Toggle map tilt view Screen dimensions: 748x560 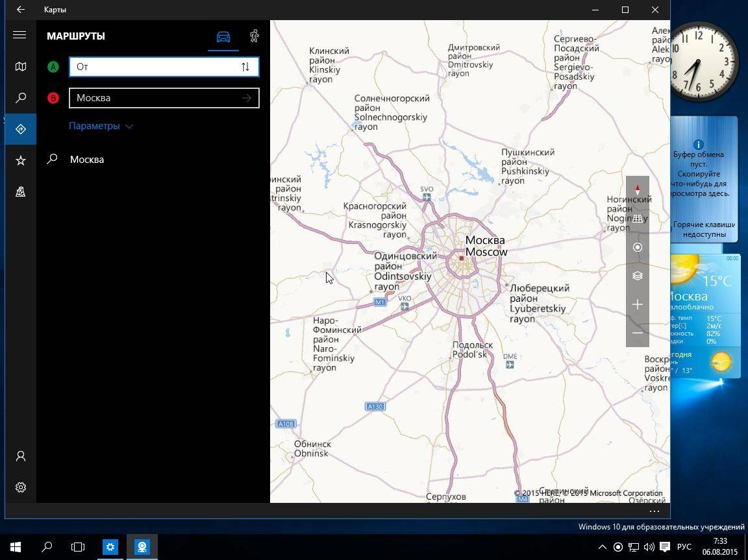point(638,219)
